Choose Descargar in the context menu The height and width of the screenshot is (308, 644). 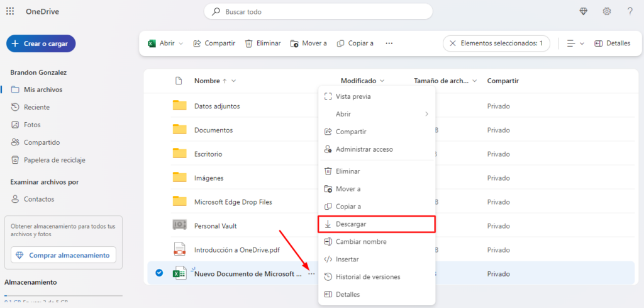(377, 224)
